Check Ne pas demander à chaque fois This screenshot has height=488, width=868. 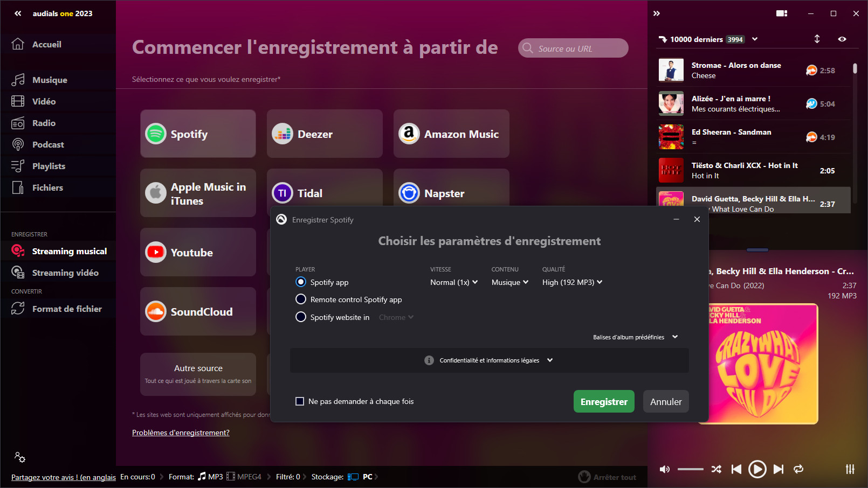300,401
